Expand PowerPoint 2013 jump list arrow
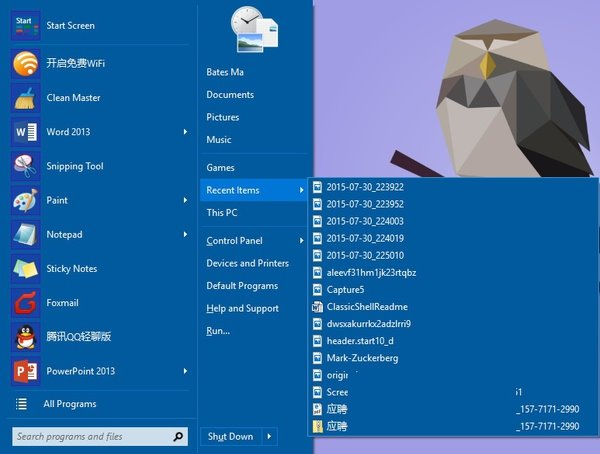Image resolution: width=600 pixels, height=454 pixels. (186, 371)
